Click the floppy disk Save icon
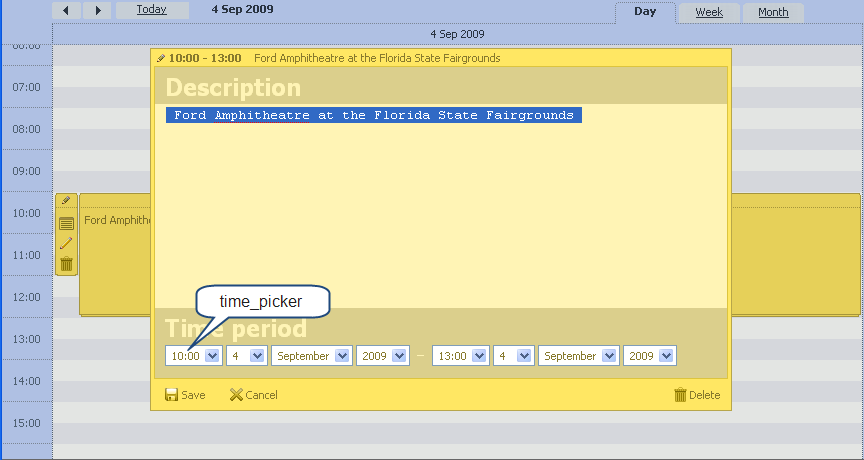This screenshot has width=864, height=460. coord(171,395)
